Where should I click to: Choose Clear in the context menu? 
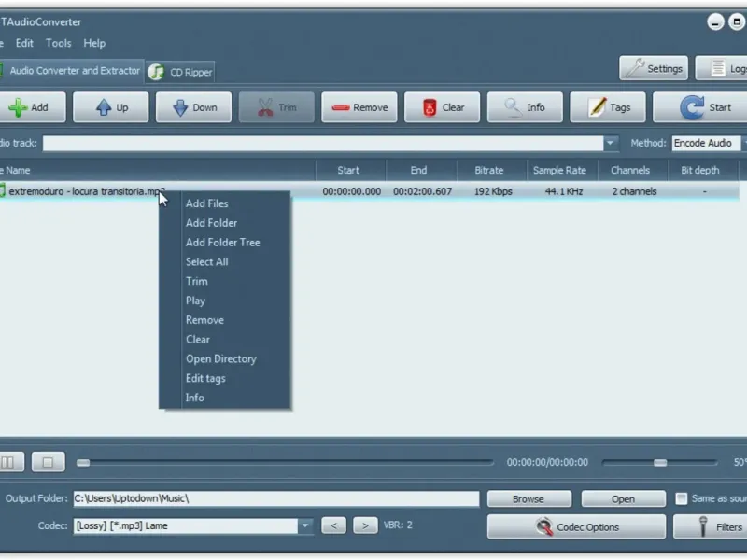(197, 340)
